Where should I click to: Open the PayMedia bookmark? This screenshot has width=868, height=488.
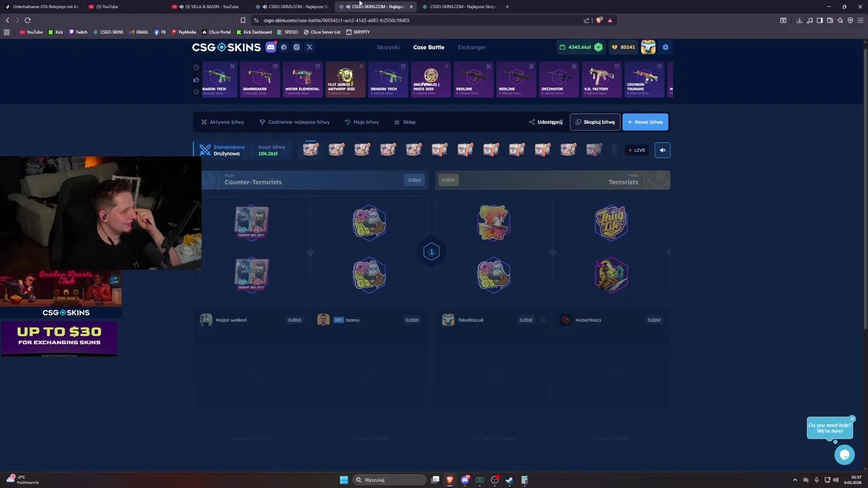point(184,32)
